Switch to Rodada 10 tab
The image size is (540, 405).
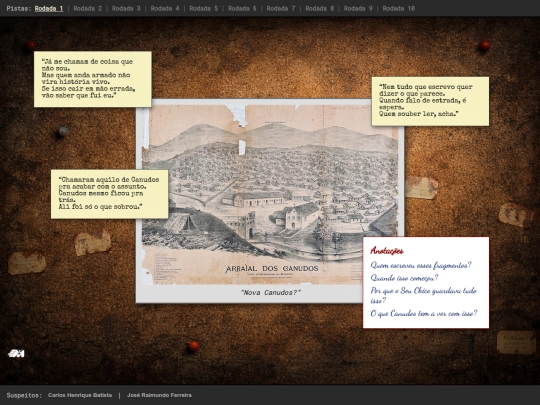398,8
